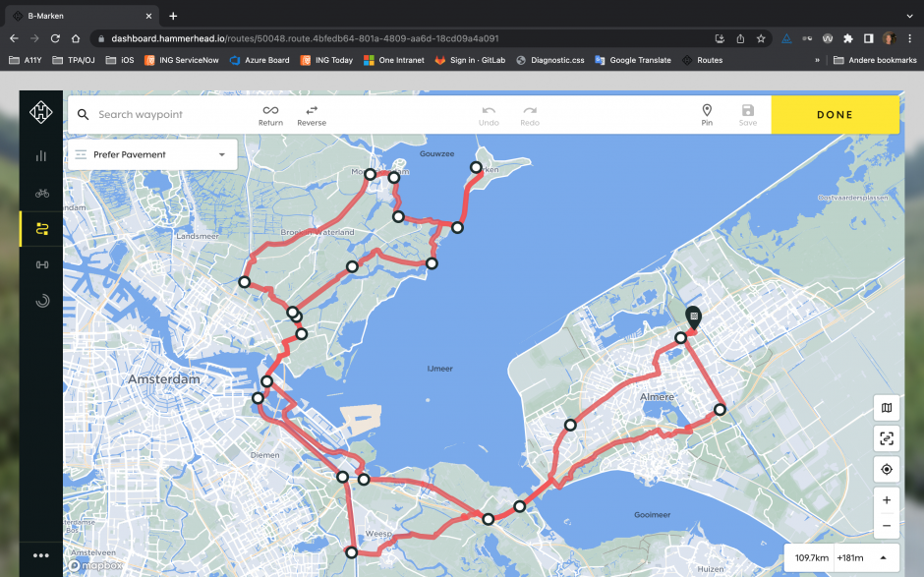Image resolution: width=924 pixels, height=577 pixels.
Task: Open the Routes bookmark
Action: point(701,60)
